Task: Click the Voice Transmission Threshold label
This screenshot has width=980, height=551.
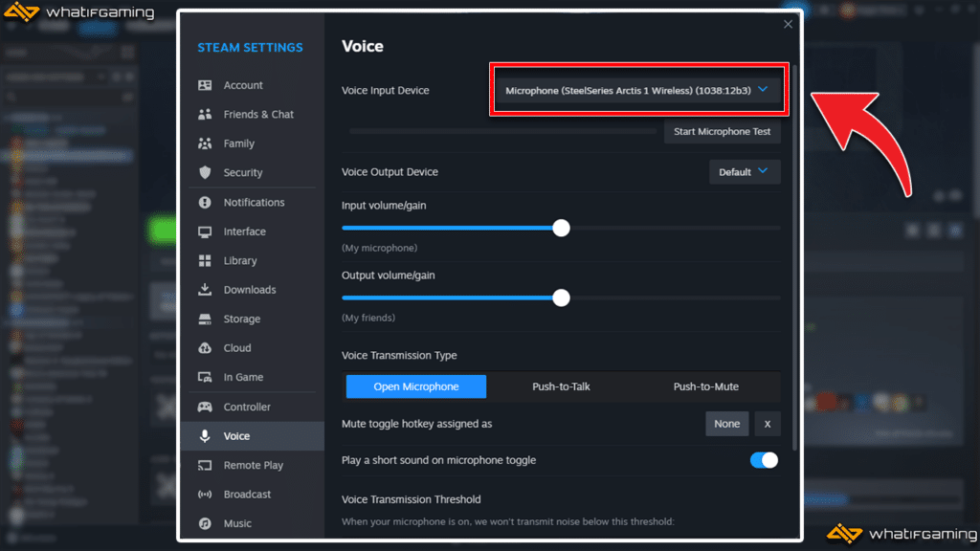Action: tap(412, 499)
